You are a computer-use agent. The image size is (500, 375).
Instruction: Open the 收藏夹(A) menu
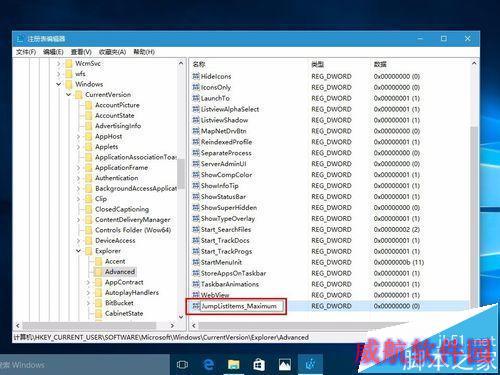pos(112,52)
